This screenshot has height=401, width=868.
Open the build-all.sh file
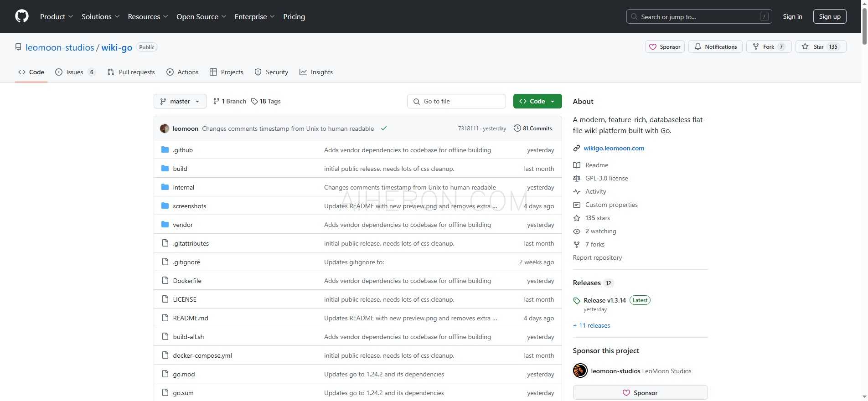point(188,337)
